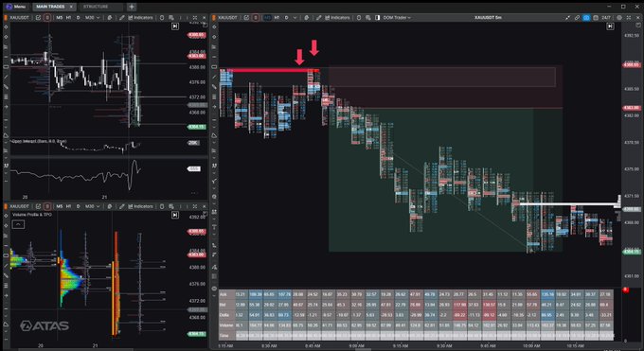Open main chart settings gear
The width and height of the screenshot is (644, 351).
[619, 18]
